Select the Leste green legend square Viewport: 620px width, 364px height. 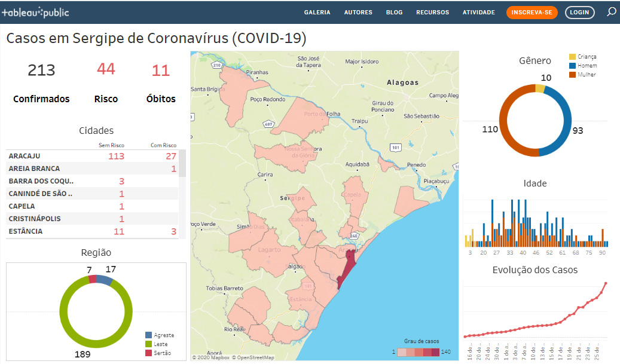[148, 344]
